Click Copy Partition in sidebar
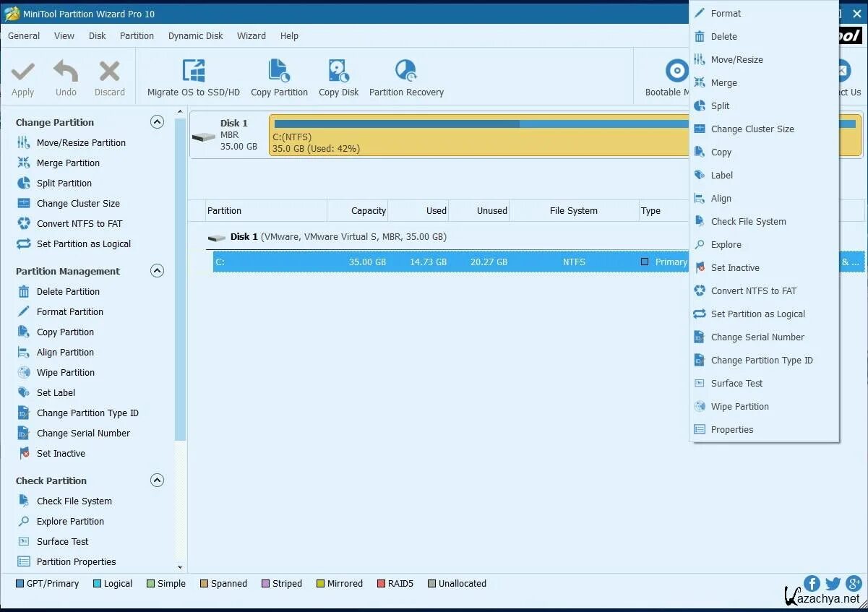Viewport: 868px width, 612px height. (65, 332)
